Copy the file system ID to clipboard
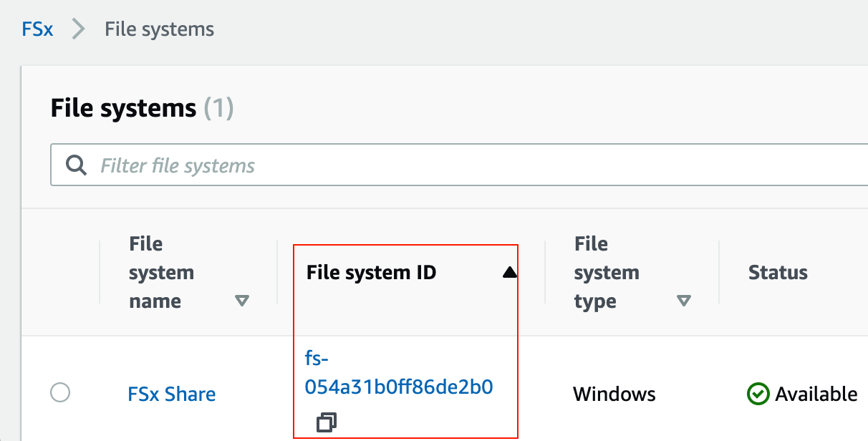This screenshot has height=441, width=868. [x=327, y=422]
